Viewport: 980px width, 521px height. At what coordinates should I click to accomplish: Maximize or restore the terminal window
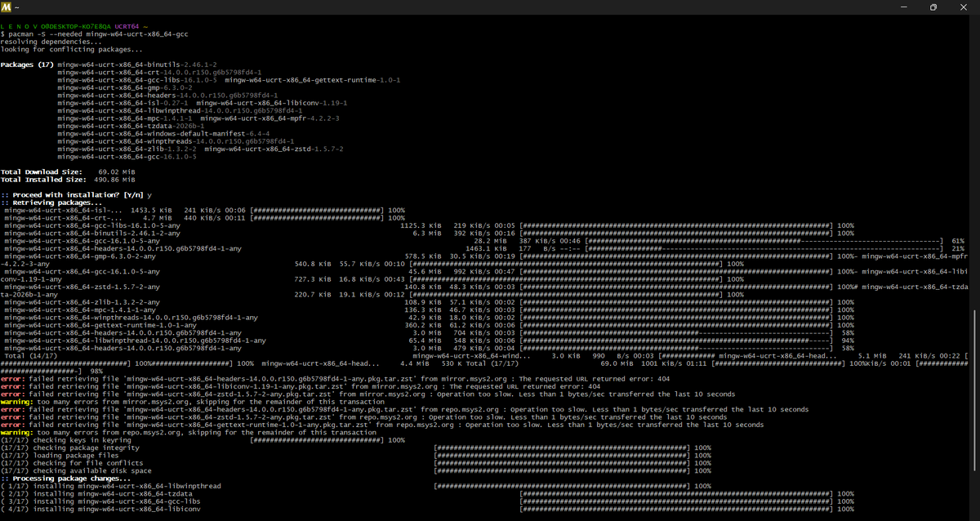933,7
